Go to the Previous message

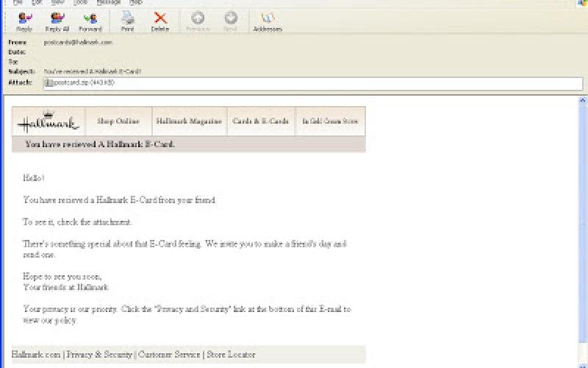pos(197,21)
